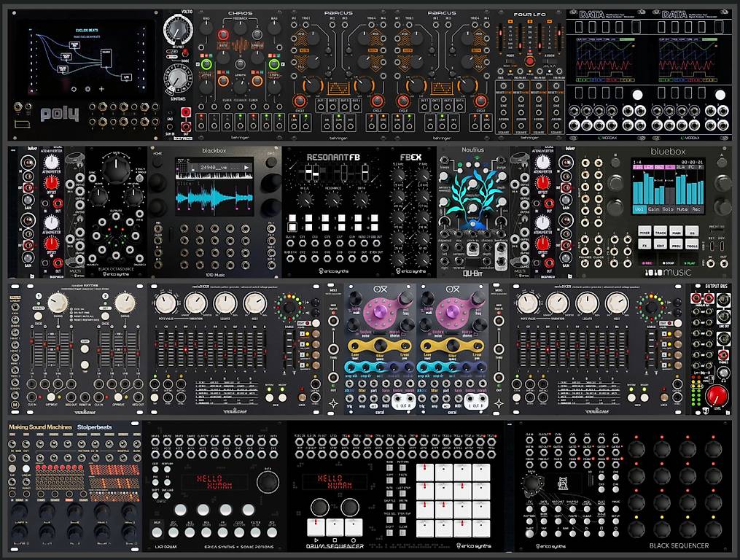Screen dimensions: 740x560
Task: Click the FX button on bluebox
Action: click(x=644, y=245)
